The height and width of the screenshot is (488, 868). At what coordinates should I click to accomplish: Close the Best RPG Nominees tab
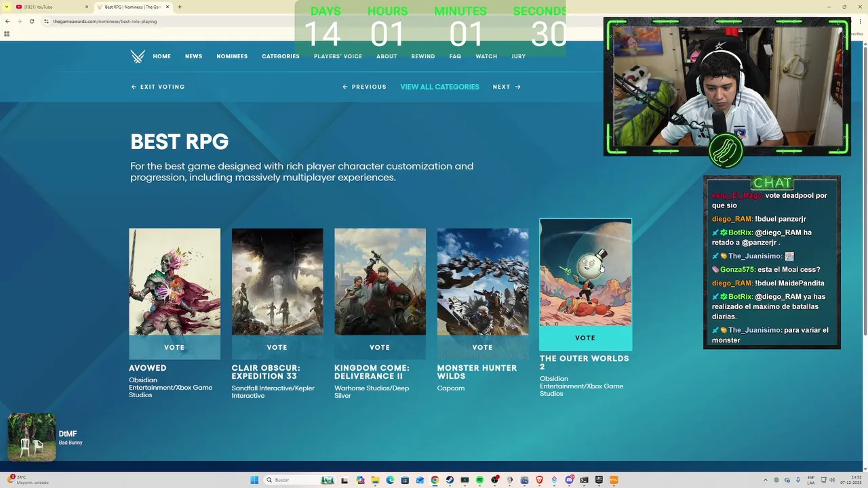click(x=167, y=7)
